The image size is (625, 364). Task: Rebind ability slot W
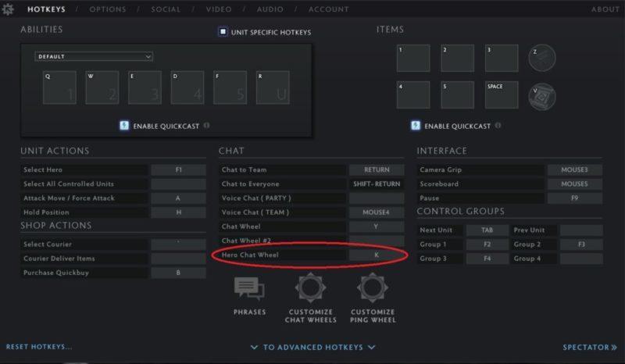[x=102, y=87]
